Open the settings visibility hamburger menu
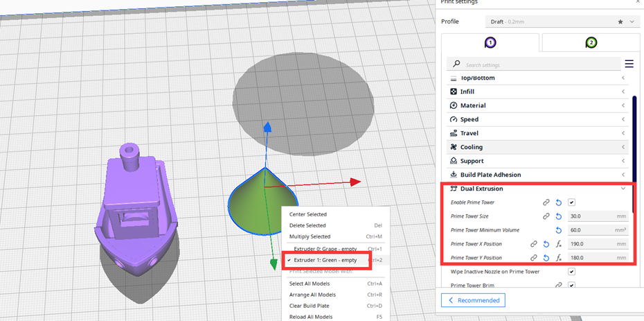The image size is (644, 321). tap(629, 64)
